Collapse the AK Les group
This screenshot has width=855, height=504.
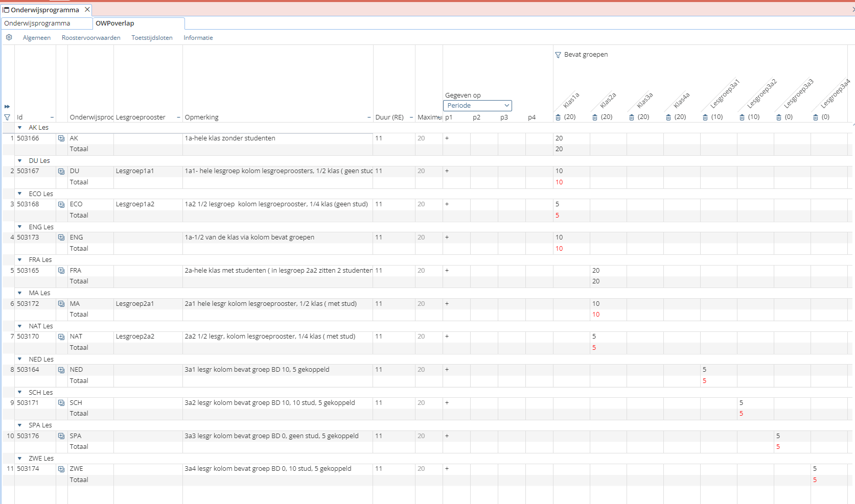click(20, 128)
